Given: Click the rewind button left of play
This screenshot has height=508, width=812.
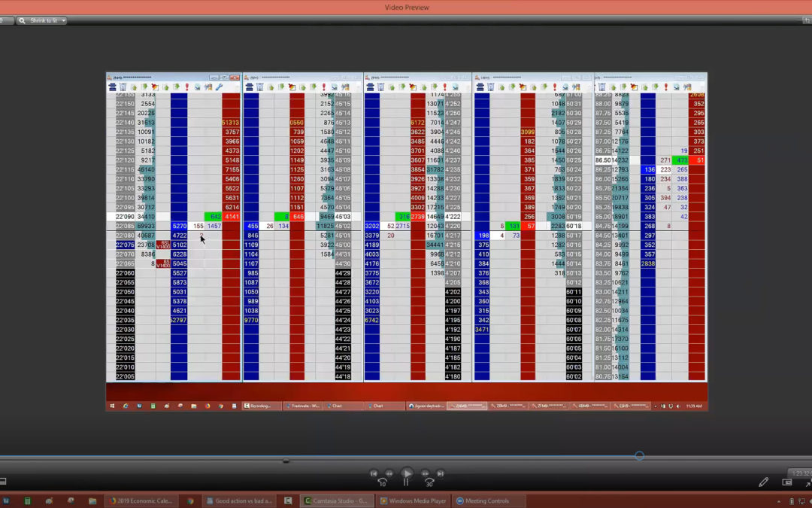Looking at the screenshot, I should pos(389,473).
